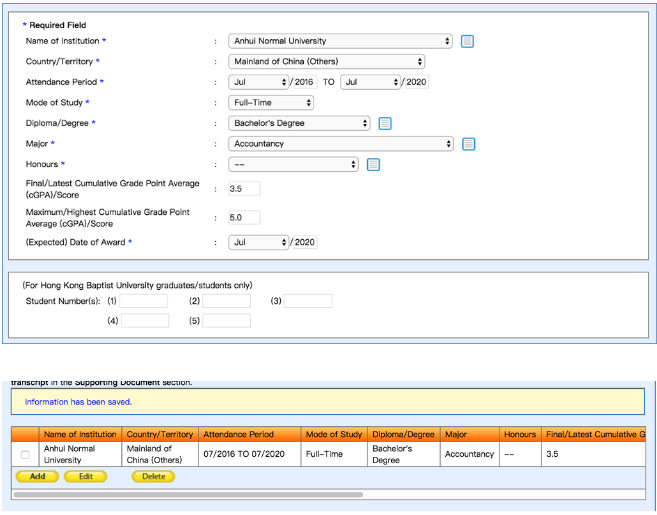Click the horizontal scrollbar below the table
This screenshot has width=657, height=515.
[190, 494]
